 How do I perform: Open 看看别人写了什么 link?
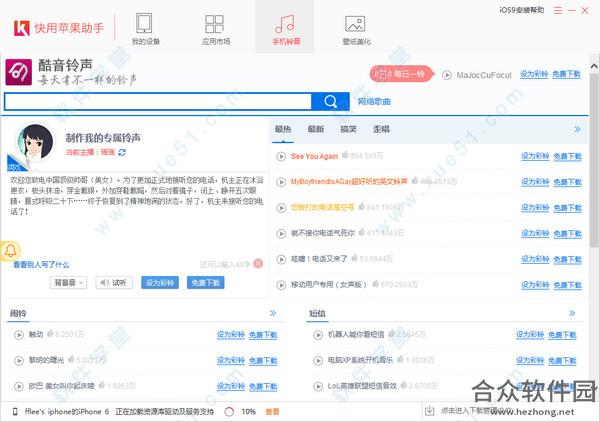pyautogui.click(x=41, y=264)
